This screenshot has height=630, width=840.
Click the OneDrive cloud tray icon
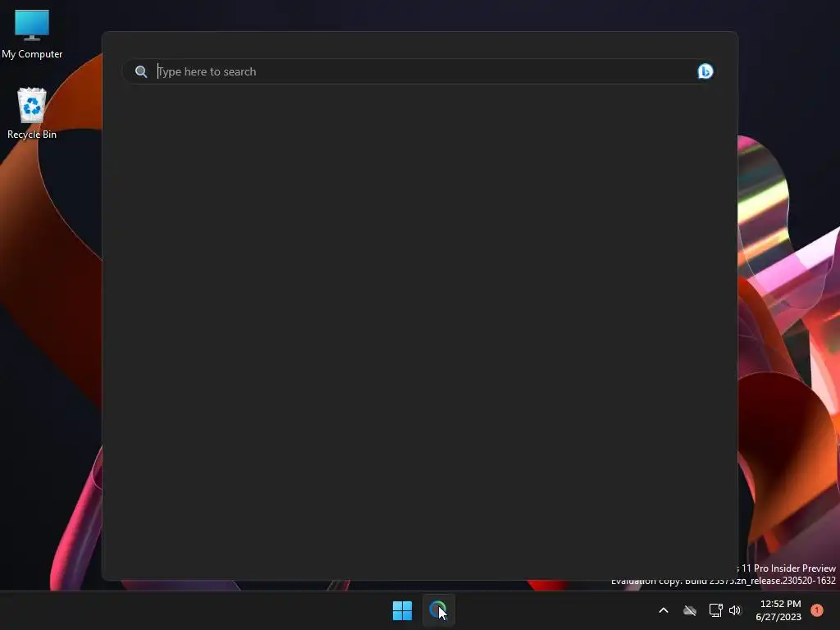pyautogui.click(x=690, y=610)
